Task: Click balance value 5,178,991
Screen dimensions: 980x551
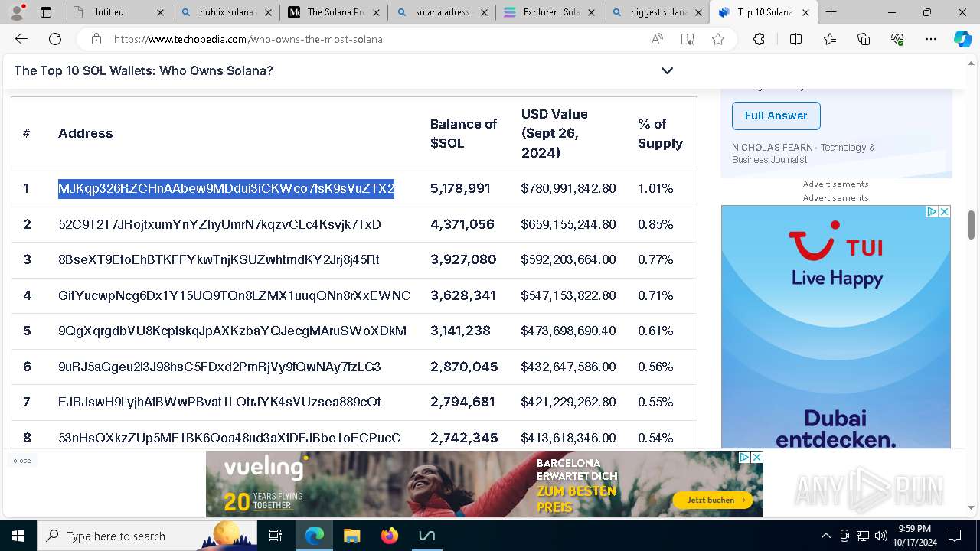Action: click(x=460, y=188)
